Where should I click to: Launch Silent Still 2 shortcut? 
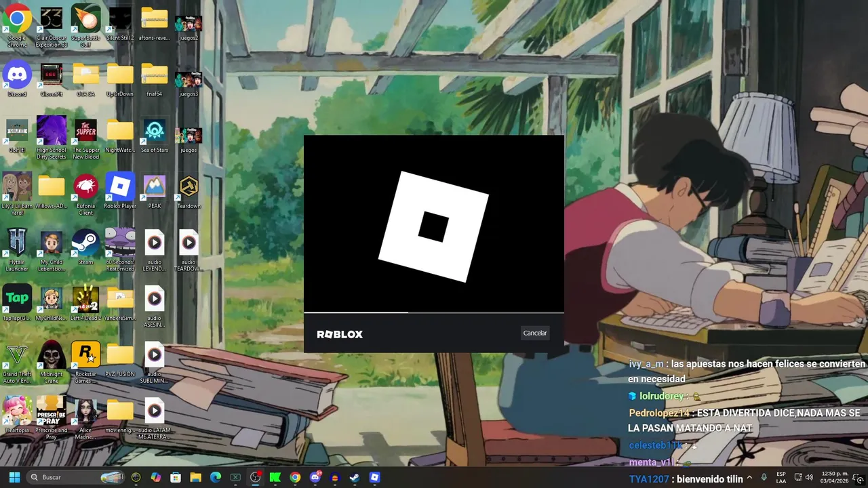[x=120, y=24]
